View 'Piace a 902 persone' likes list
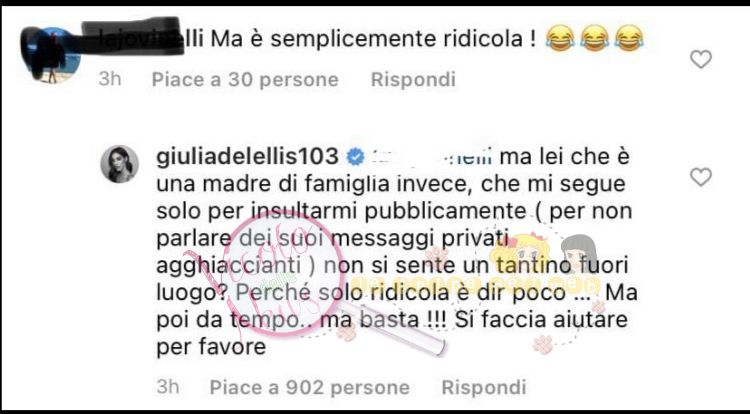This screenshot has width=750, height=414. (309, 387)
